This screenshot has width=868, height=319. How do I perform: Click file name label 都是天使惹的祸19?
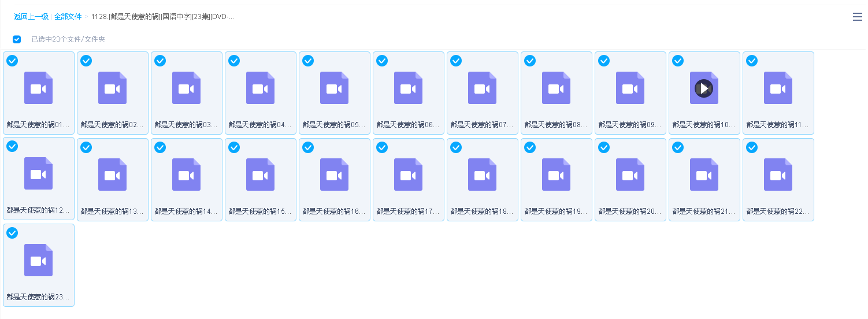556,212
